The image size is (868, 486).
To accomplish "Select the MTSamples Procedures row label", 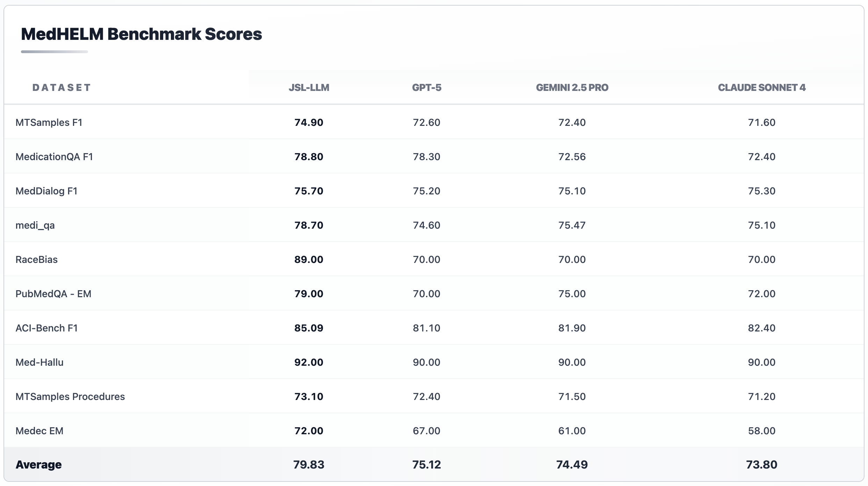I will [70, 396].
